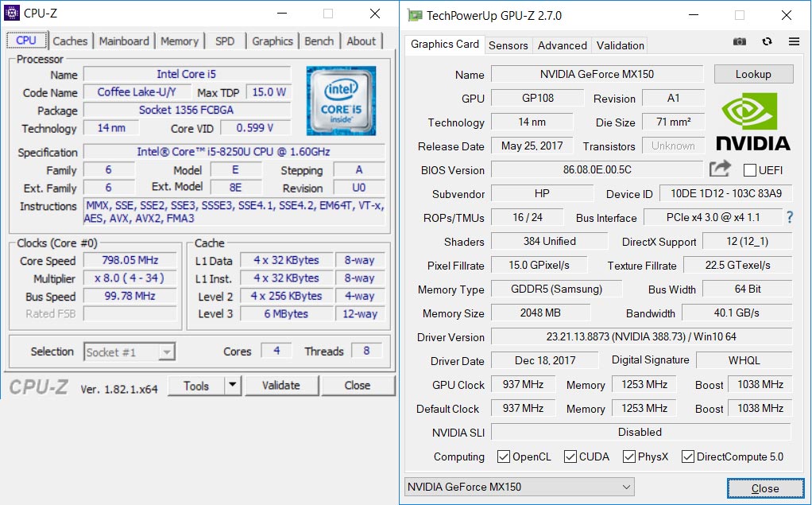Click the Validate button

click(x=280, y=385)
